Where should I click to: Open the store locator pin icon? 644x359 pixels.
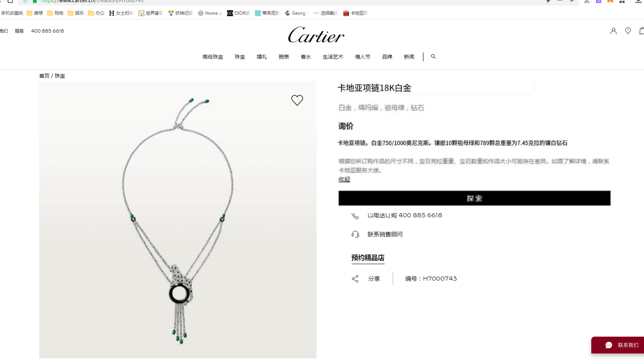click(x=628, y=31)
